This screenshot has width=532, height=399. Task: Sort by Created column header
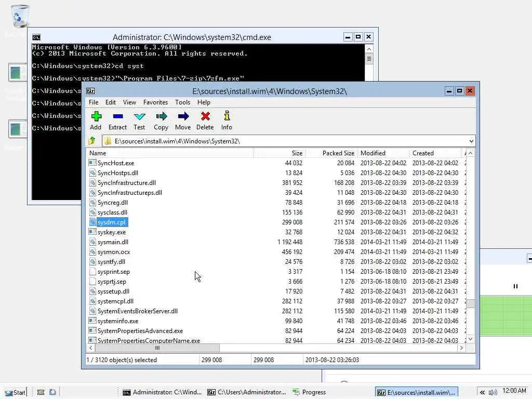coord(435,153)
